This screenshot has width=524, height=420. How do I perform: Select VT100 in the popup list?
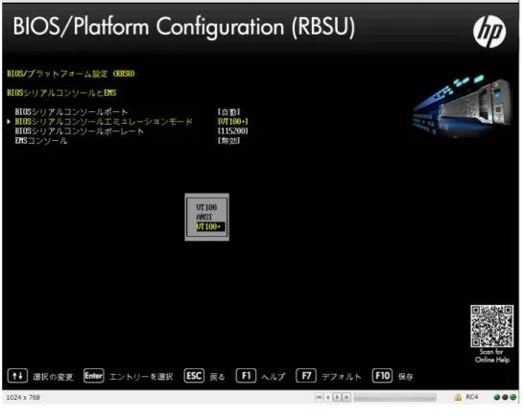pyautogui.click(x=206, y=207)
